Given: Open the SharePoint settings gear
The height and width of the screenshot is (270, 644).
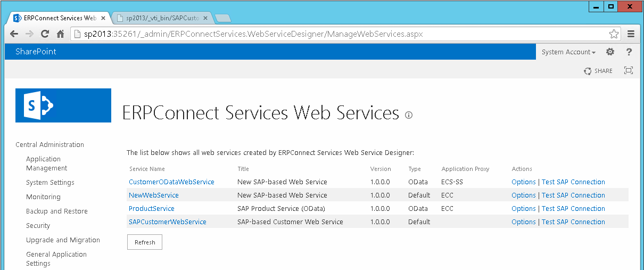Looking at the screenshot, I should (610, 52).
